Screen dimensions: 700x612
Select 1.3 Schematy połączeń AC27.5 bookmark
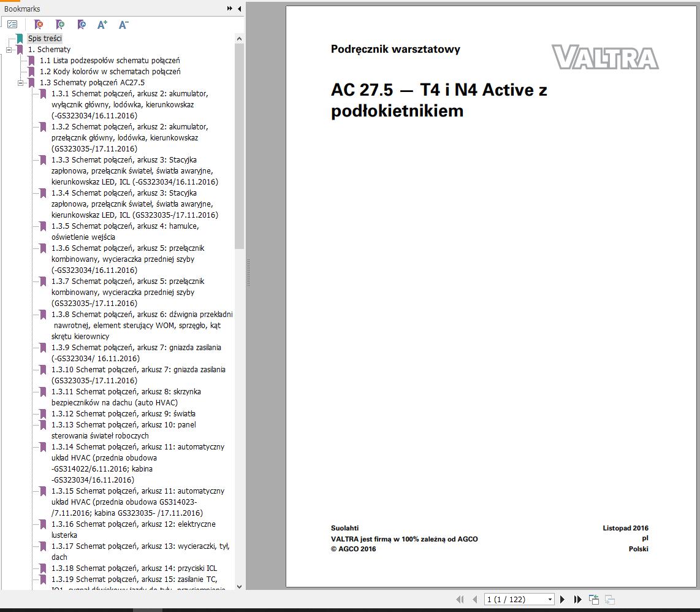[x=92, y=83]
